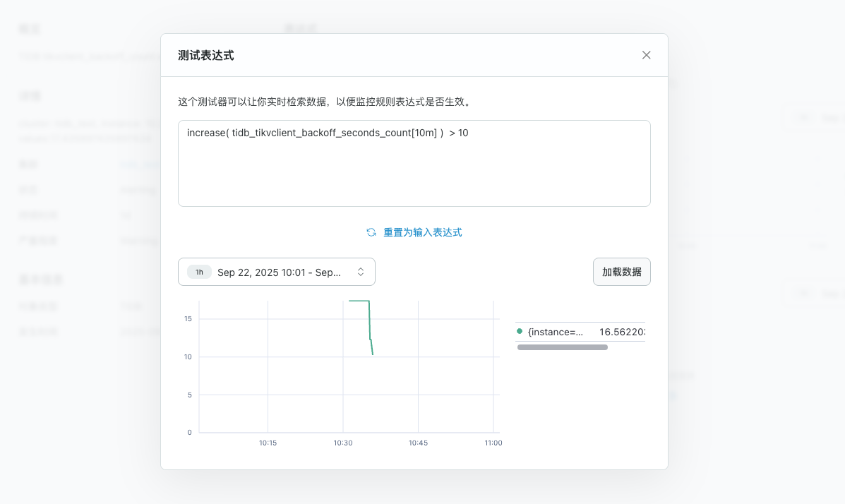Image resolution: width=845 pixels, height=504 pixels.
Task: Click the 16.5622 value in the legend
Action: (x=621, y=332)
